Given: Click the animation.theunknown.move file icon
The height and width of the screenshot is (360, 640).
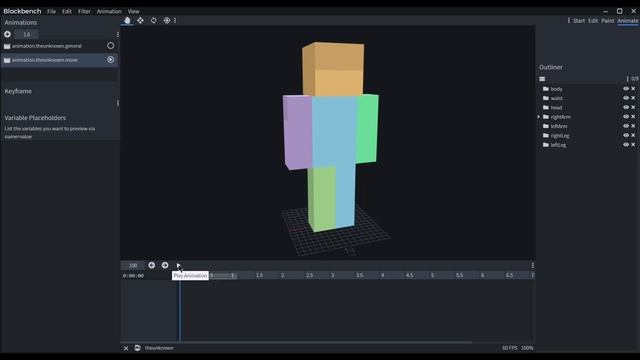Looking at the screenshot, I should tap(7, 60).
